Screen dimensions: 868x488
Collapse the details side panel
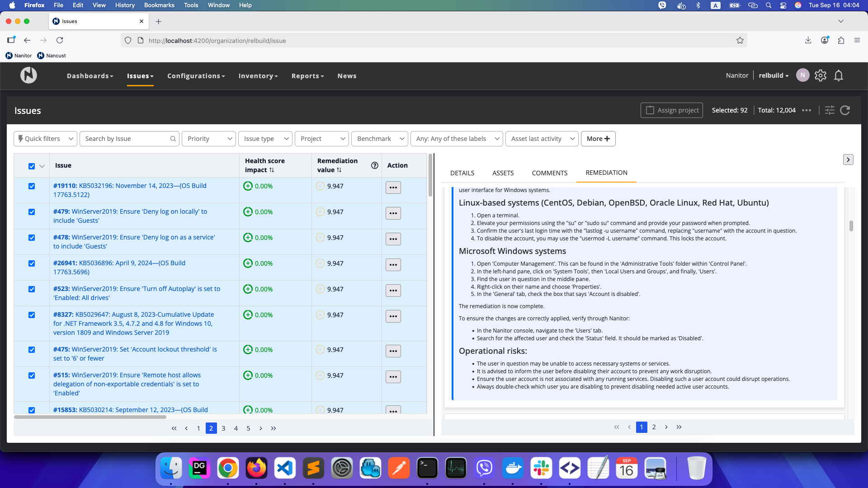pyautogui.click(x=848, y=160)
